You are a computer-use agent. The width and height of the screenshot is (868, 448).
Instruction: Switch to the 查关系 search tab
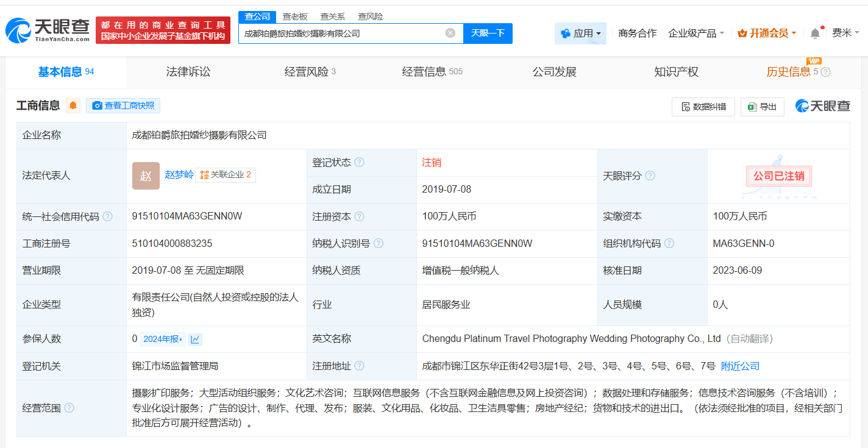pyautogui.click(x=333, y=16)
